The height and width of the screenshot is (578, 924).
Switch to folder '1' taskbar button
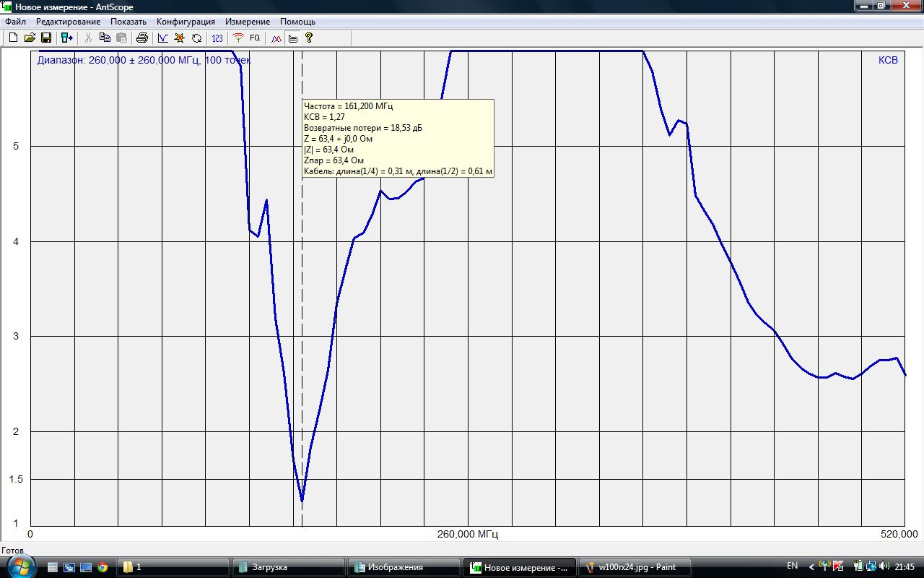coord(173,567)
